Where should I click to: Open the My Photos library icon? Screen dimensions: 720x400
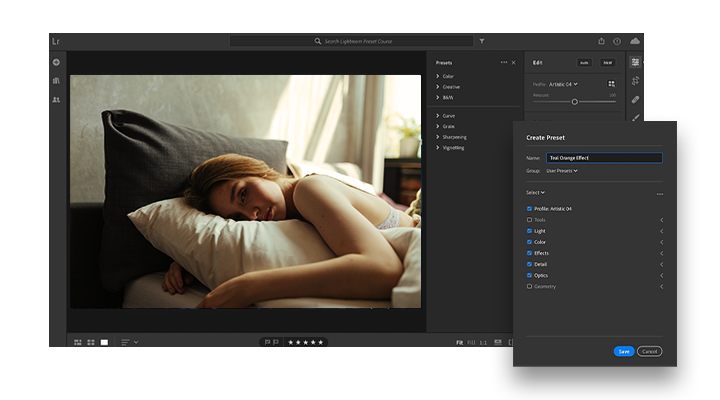click(x=56, y=81)
